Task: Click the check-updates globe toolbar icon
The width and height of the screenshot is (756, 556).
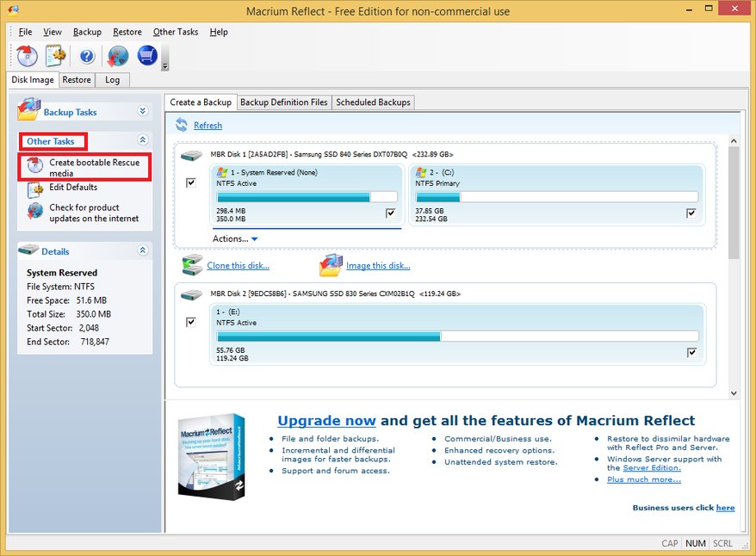Action: coord(118,56)
